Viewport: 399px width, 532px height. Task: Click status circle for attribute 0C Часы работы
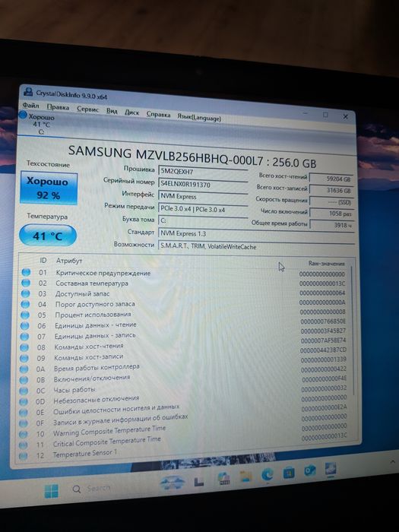(24, 391)
